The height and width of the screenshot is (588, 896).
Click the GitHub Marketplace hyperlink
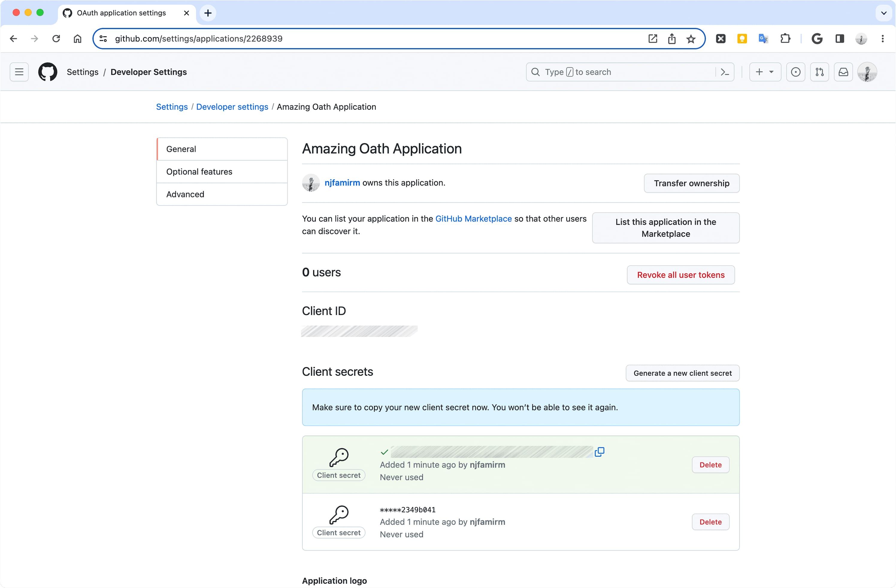473,218
